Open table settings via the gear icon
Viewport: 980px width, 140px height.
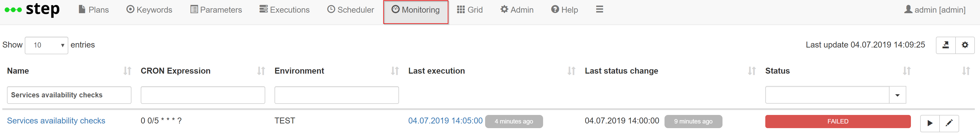tap(965, 45)
